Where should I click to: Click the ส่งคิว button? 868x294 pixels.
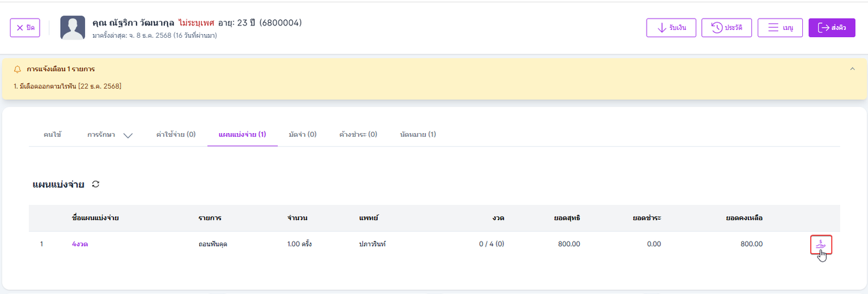[831, 28]
